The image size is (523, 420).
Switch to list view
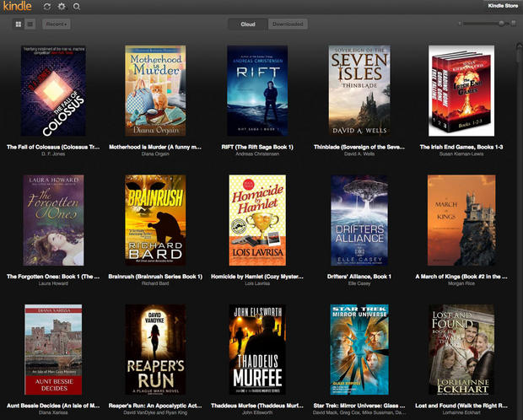pyautogui.click(x=30, y=24)
